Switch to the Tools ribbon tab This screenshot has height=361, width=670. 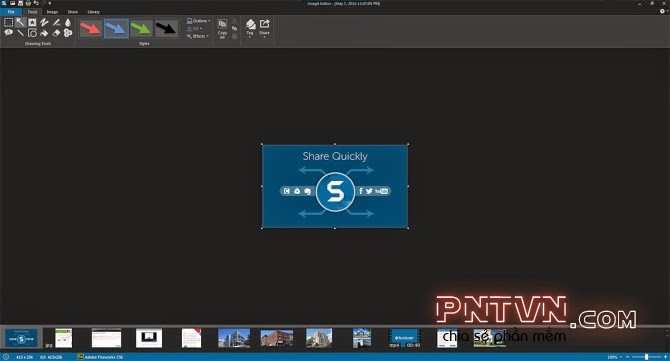32,12
